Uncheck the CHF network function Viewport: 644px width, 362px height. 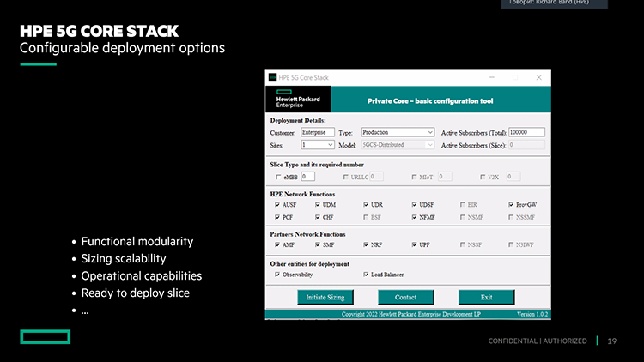click(318, 217)
